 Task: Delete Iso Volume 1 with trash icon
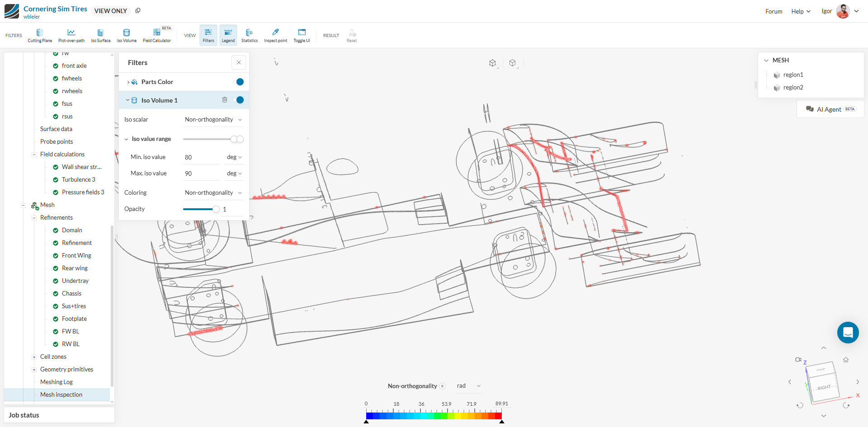pos(225,100)
